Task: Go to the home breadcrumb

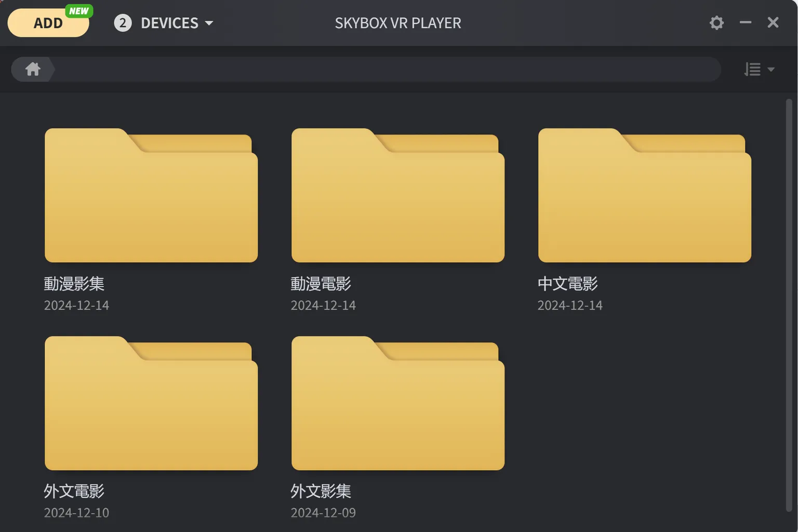Action: click(33, 69)
